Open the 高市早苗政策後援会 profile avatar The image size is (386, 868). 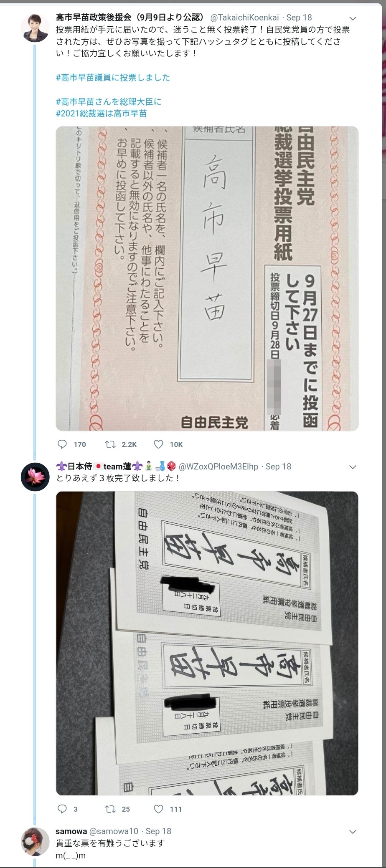(x=35, y=28)
